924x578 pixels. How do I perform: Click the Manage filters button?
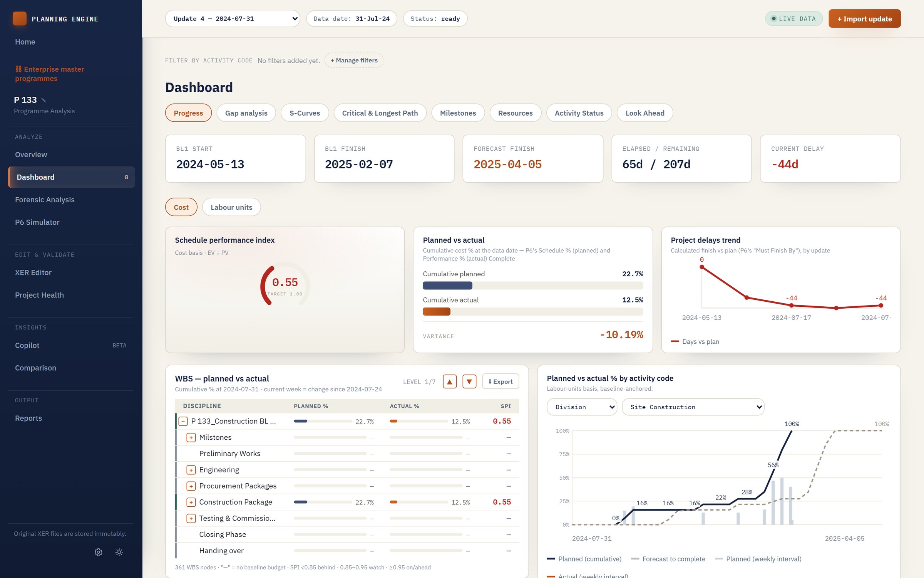click(354, 60)
